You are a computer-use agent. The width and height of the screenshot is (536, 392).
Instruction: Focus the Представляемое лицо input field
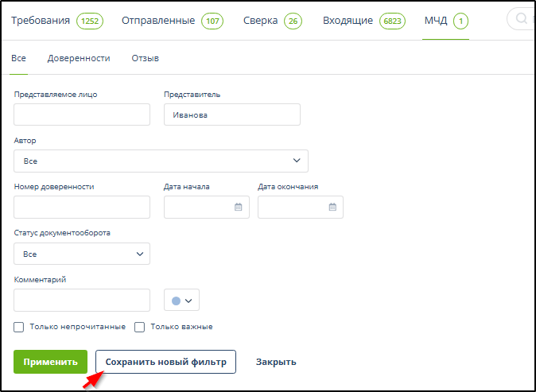(x=82, y=114)
